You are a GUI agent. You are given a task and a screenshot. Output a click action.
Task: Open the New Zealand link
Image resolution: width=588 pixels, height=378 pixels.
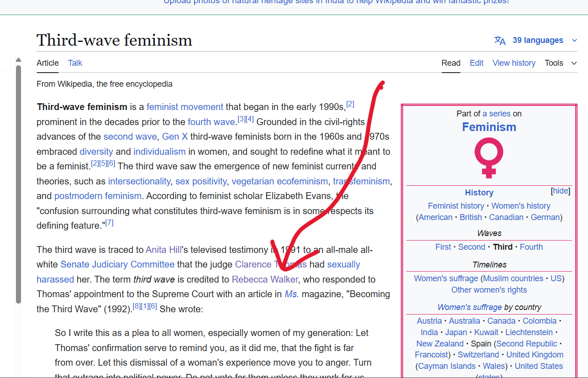pos(440,344)
